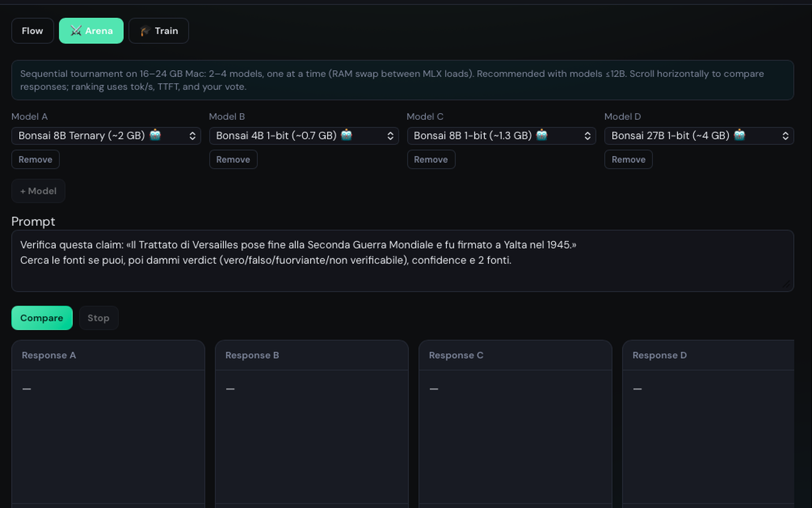Image resolution: width=812 pixels, height=508 pixels.
Task: Click the Prompt heading
Action: [x=33, y=221]
